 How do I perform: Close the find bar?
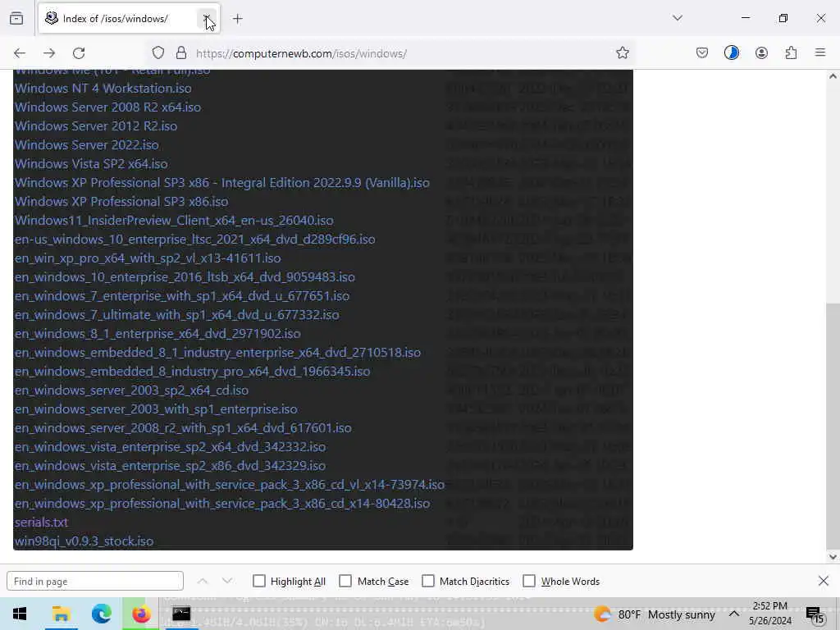pos(824,581)
